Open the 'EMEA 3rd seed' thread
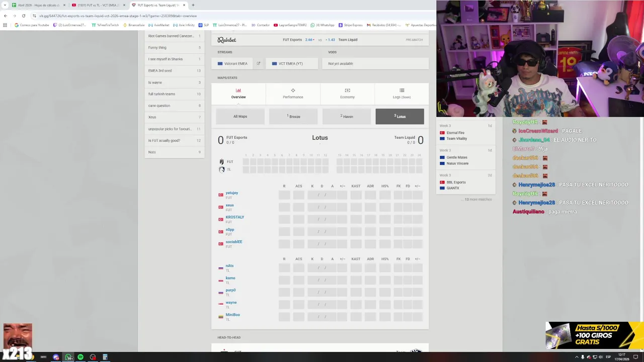 coord(175,71)
